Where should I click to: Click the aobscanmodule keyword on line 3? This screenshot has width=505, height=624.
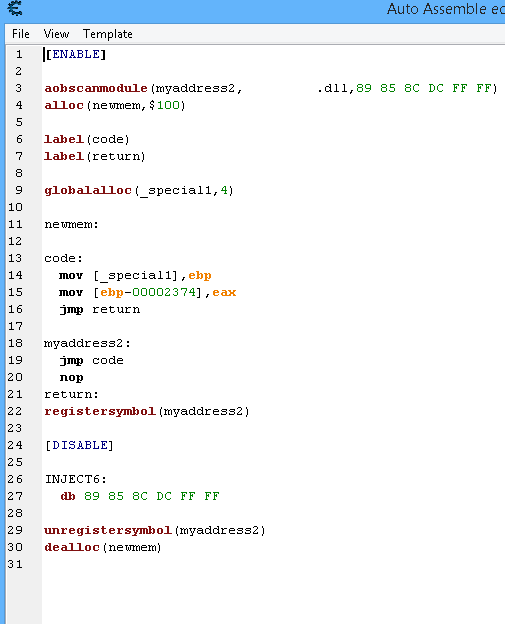click(96, 88)
